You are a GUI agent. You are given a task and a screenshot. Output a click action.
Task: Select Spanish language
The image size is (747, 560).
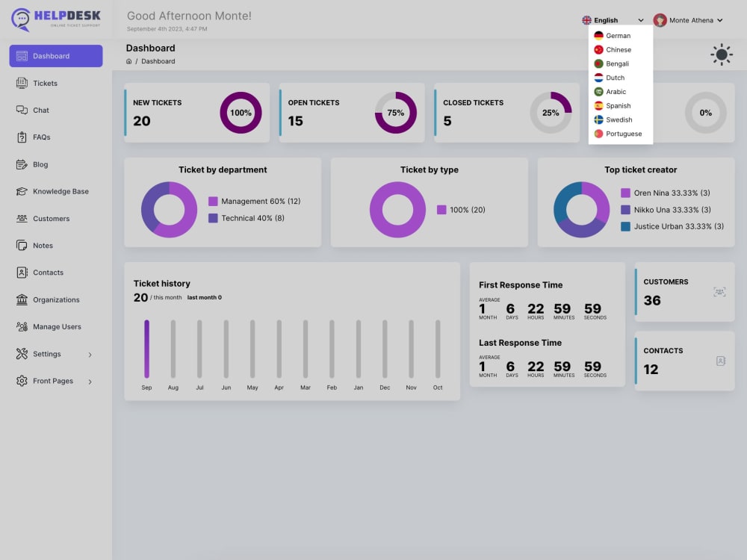[620, 106]
